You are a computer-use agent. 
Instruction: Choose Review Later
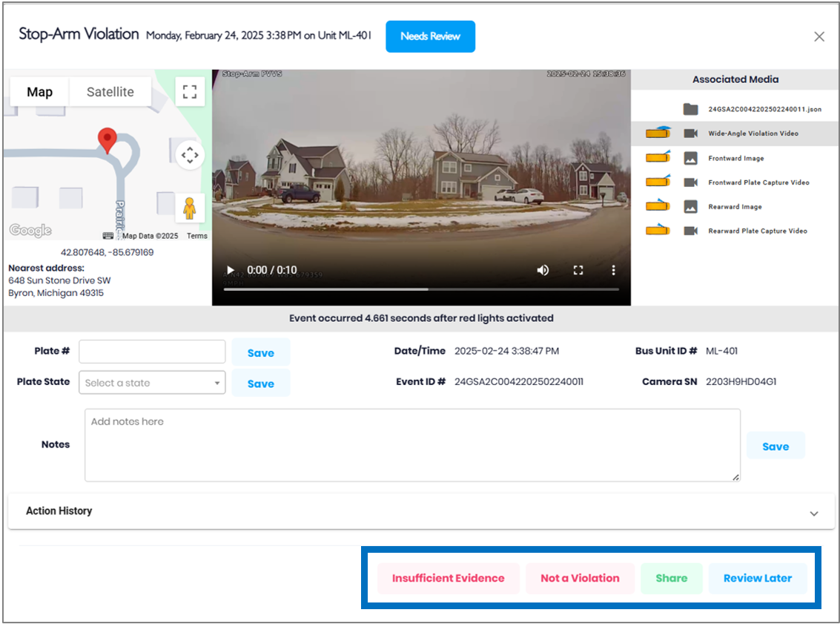[758, 578]
